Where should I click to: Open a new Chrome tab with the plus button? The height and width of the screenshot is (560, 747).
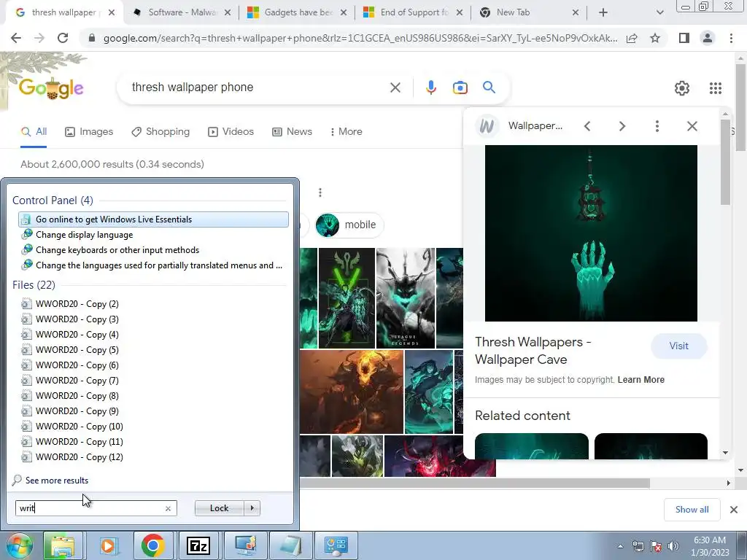[603, 12]
